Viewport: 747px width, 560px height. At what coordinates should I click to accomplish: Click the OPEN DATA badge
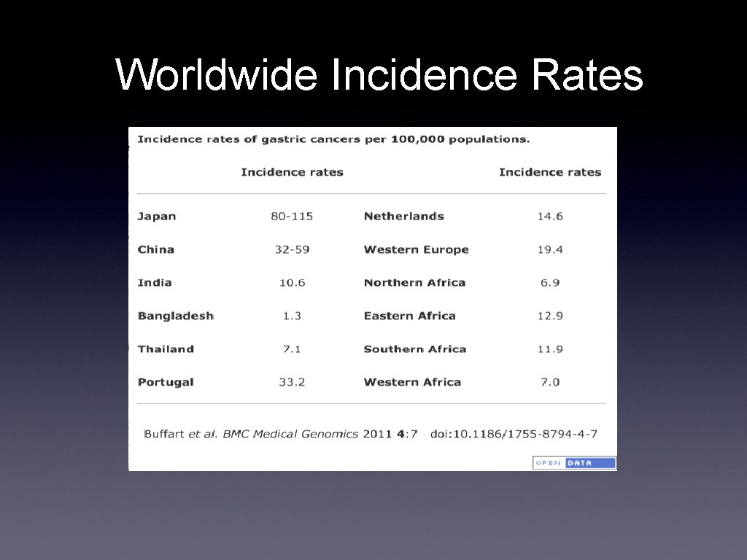[574, 462]
